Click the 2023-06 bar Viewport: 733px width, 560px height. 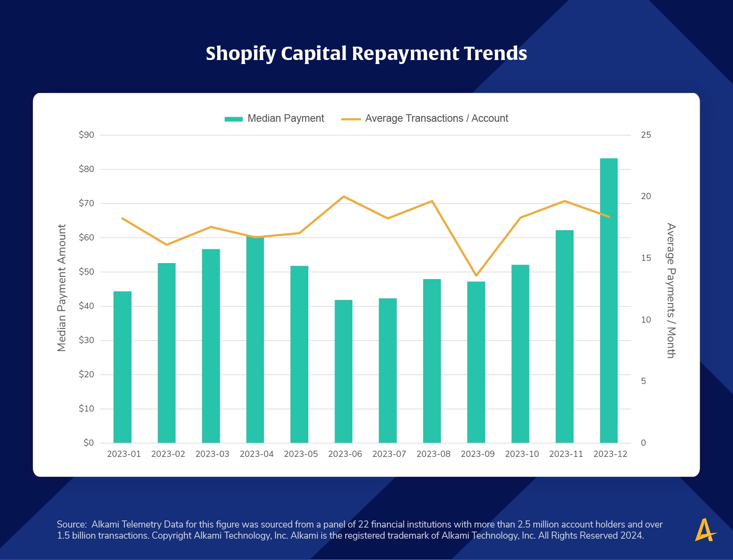(343, 372)
